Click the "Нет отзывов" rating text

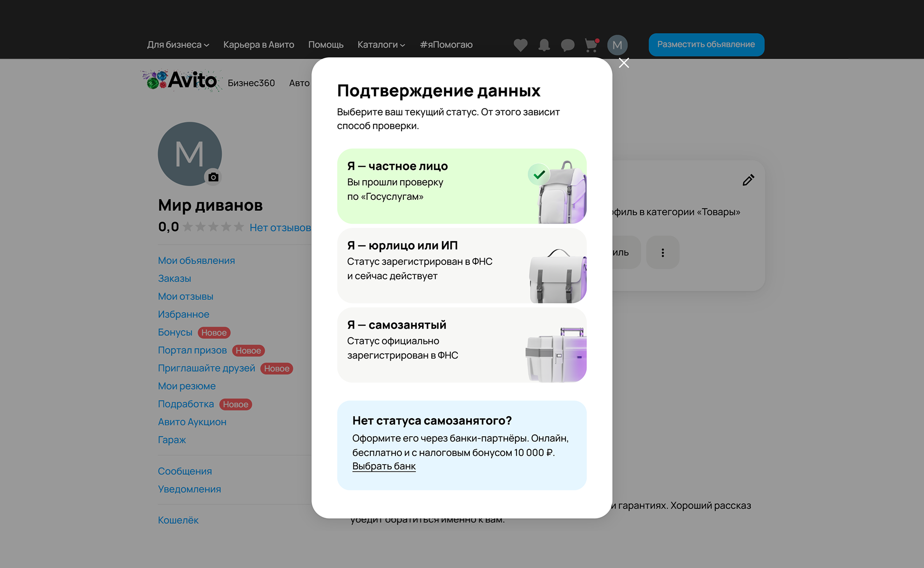(x=281, y=228)
